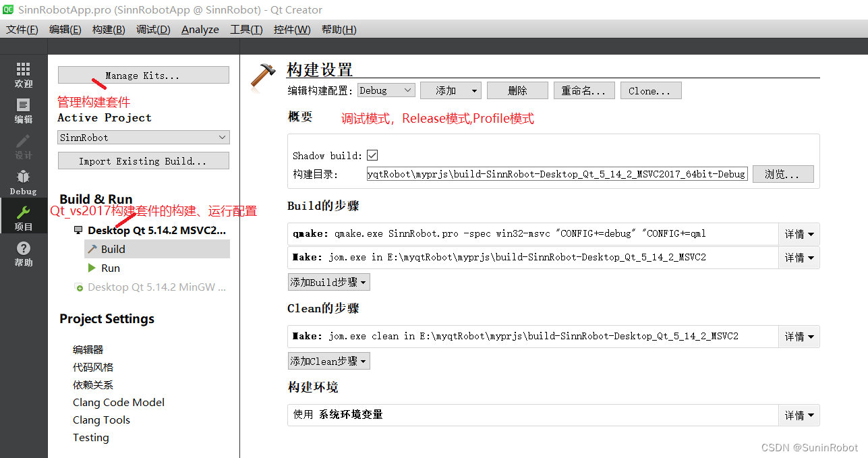Open the 构建(B) menu
This screenshot has width=868, height=458.
(x=109, y=30)
